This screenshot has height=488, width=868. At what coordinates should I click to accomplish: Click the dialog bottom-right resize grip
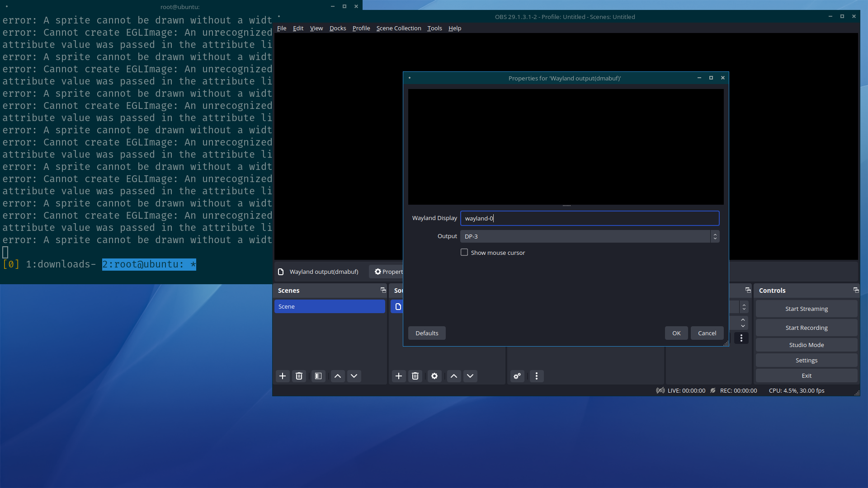tap(726, 344)
